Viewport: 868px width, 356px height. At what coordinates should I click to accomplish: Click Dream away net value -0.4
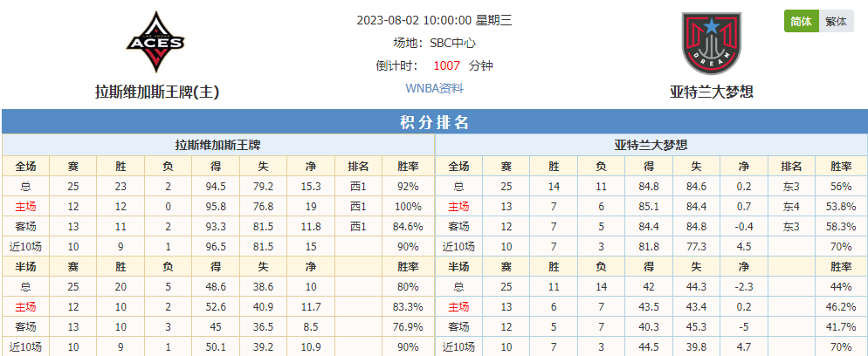pos(743,227)
